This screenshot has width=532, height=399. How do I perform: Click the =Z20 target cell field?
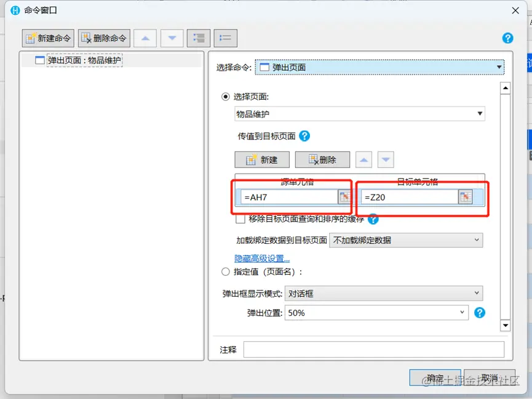pos(410,197)
